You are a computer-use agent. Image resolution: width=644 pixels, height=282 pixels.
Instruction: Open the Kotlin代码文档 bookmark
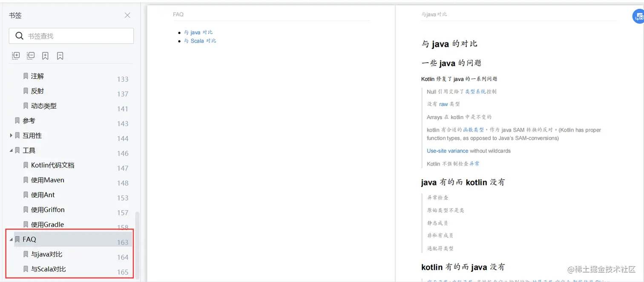(53, 165)
